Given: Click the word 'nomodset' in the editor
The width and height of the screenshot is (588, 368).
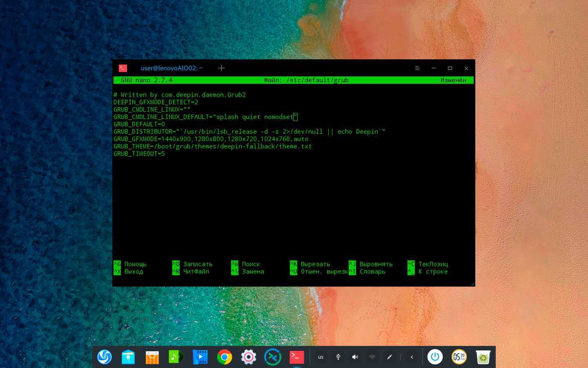Looking at the screenshot, I should pyautogui.click(x=278, y=117).
